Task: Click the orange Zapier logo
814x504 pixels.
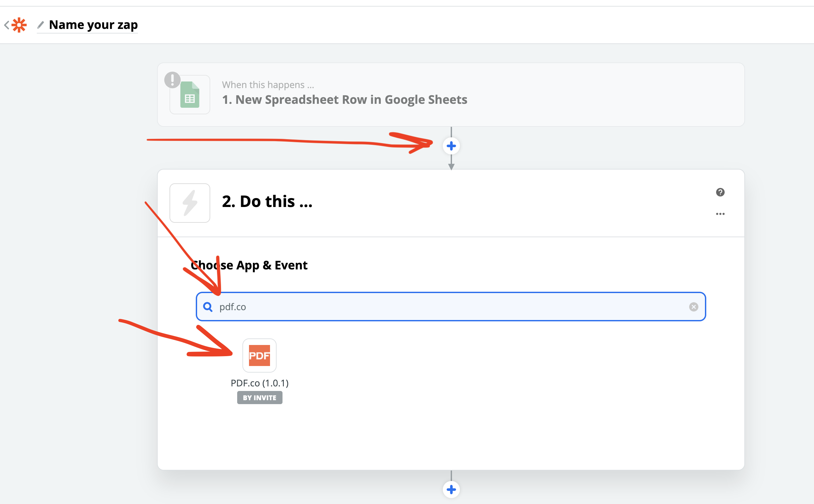Action: [x=19, y=25]
